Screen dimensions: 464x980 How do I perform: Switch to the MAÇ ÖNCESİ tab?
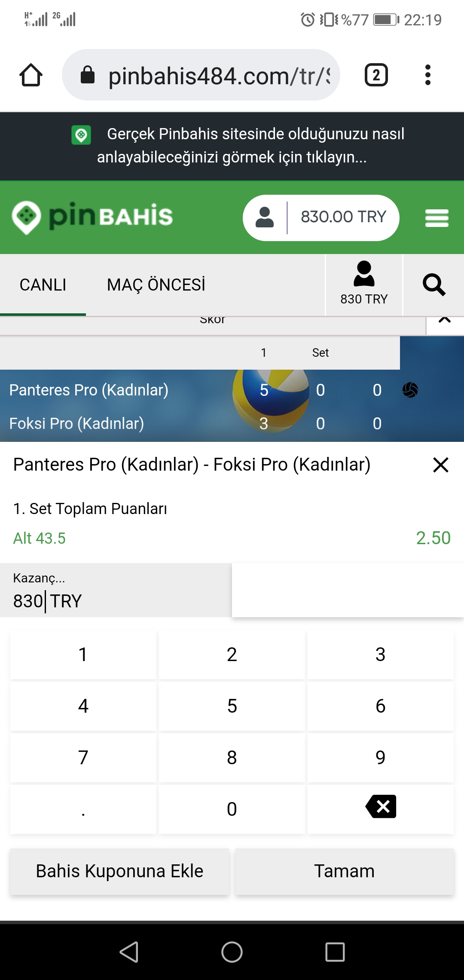pos(156,285)
